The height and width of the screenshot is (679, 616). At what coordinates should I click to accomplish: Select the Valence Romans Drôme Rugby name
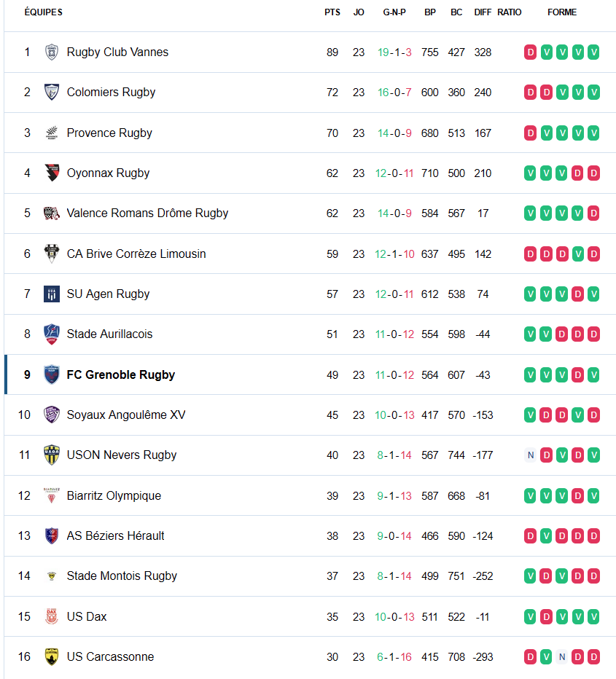[x=147, y=213]
